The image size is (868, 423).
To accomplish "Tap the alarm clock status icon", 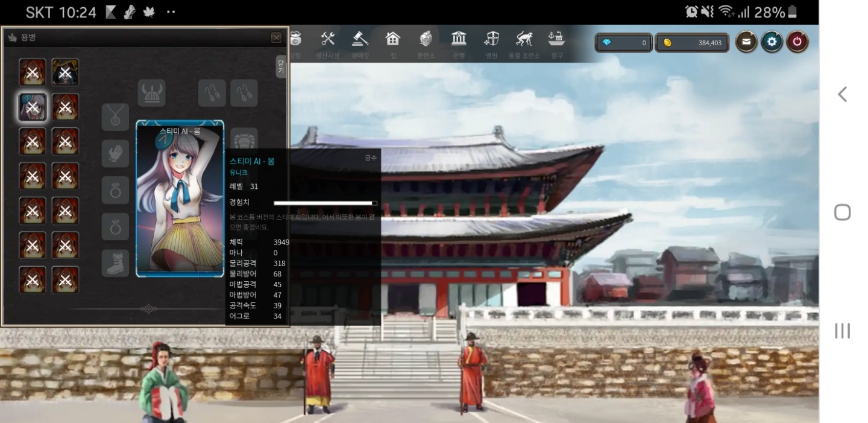I will (x=691, y=12).
